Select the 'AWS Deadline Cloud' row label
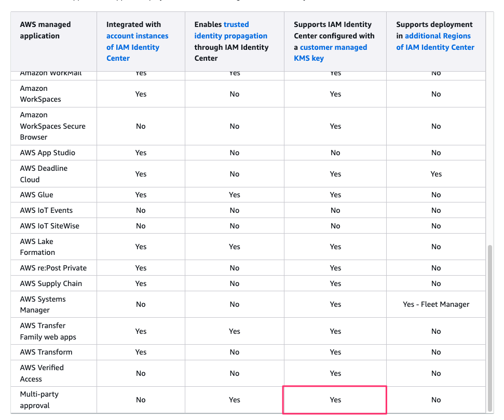 pos(44,174)
